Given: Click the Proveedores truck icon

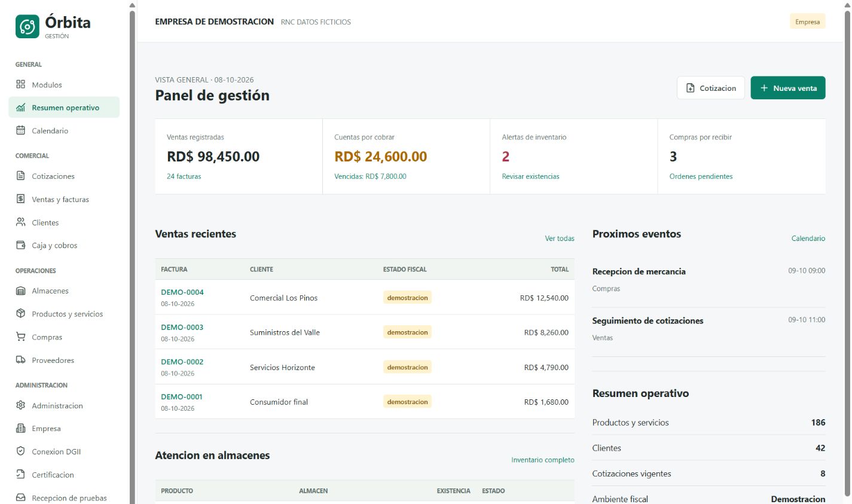Looking at the screenshot, I should point(20,360).
